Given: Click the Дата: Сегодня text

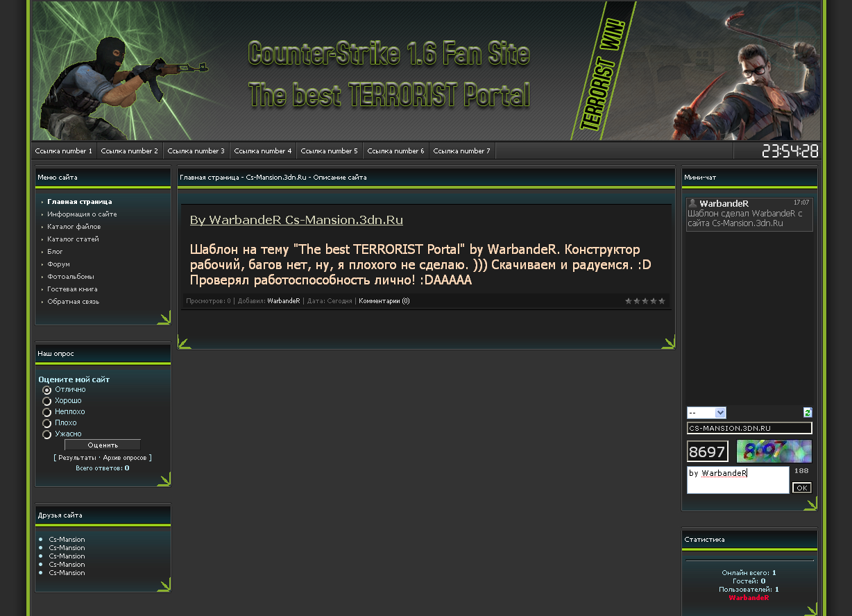Looking at the screenshot, I should click(x=330, y=301).
